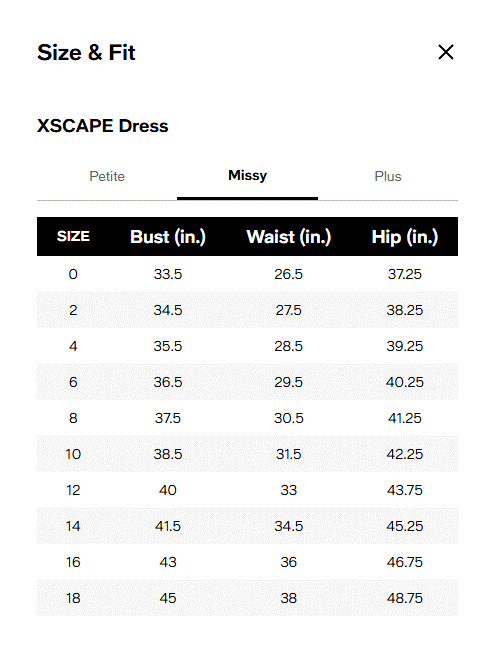This screenshot has height=663, width=500.
Task: Click the Waist (in.) column header
Action: [289, 237]
